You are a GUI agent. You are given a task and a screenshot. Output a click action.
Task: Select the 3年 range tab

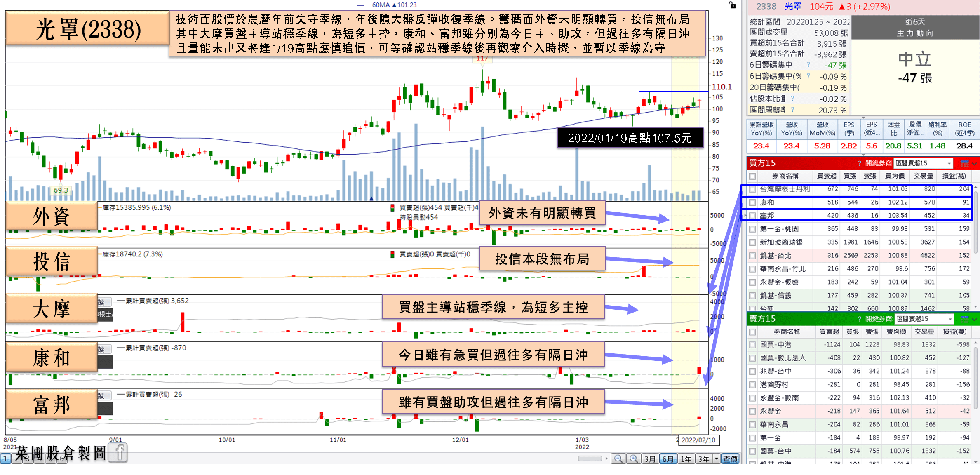tap(704, 459)
